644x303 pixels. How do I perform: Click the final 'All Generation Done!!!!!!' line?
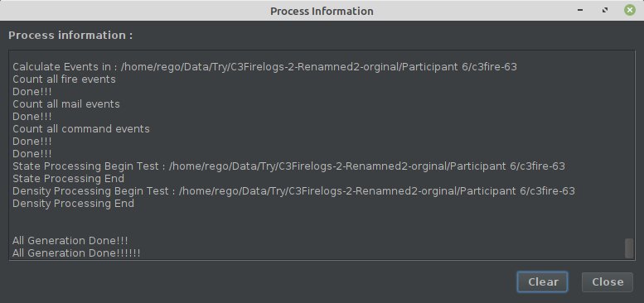coord(76,253)
